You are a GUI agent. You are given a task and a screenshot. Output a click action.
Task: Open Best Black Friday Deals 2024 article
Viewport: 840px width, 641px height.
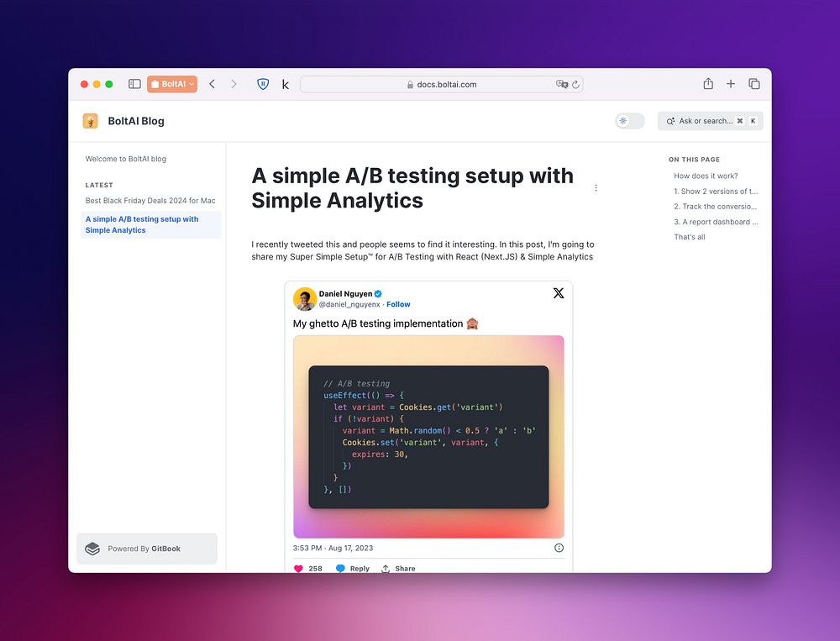150,201
